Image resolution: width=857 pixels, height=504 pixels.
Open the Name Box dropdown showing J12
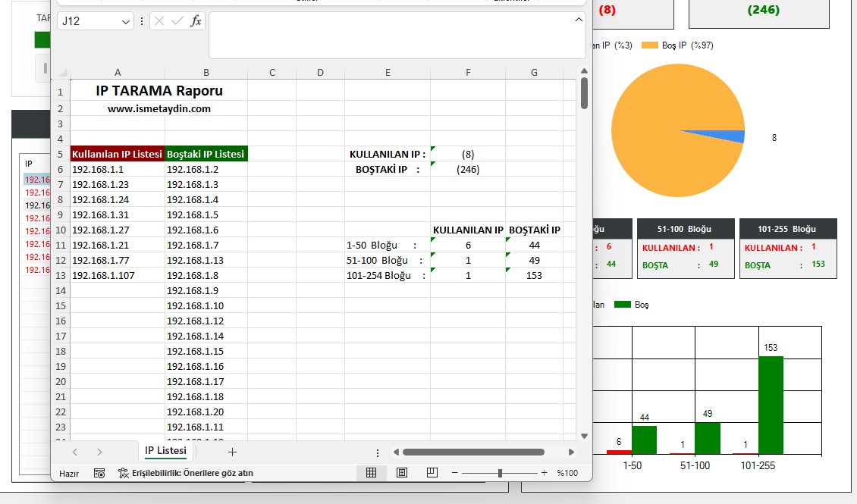coord(126,22)
